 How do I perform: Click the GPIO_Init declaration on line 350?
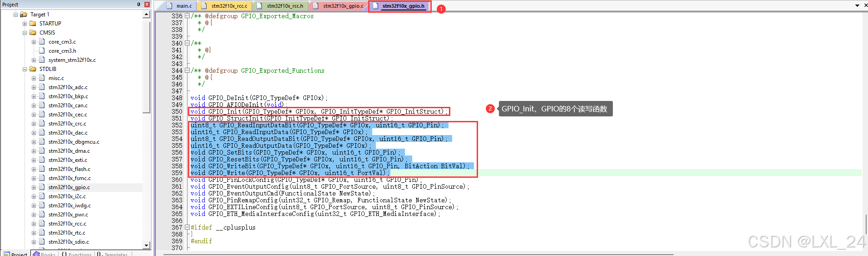[x=319, y=111]
